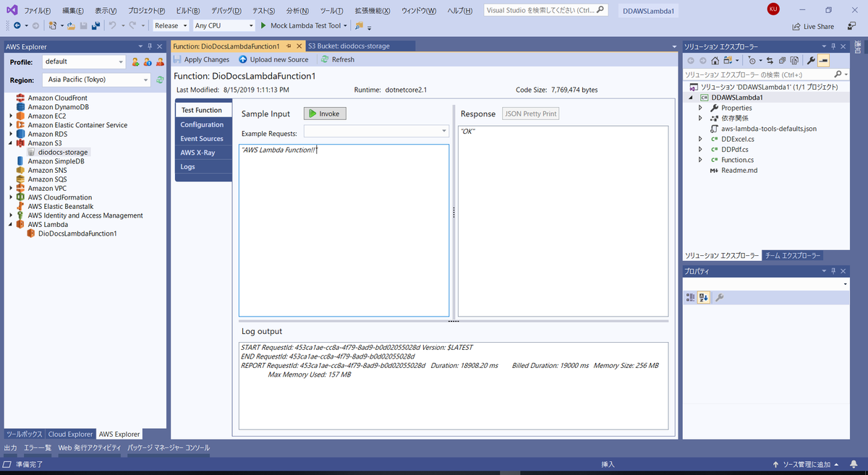868x475 pixels.
Task: Click the Switch Views icon in Solution Explorer
Action: [x=729, y=61]
